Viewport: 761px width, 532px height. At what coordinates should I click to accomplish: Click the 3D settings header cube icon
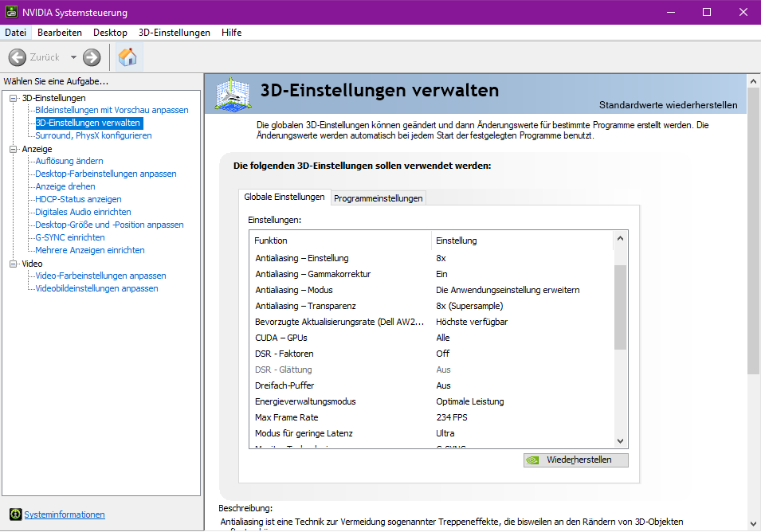point(233,94)
